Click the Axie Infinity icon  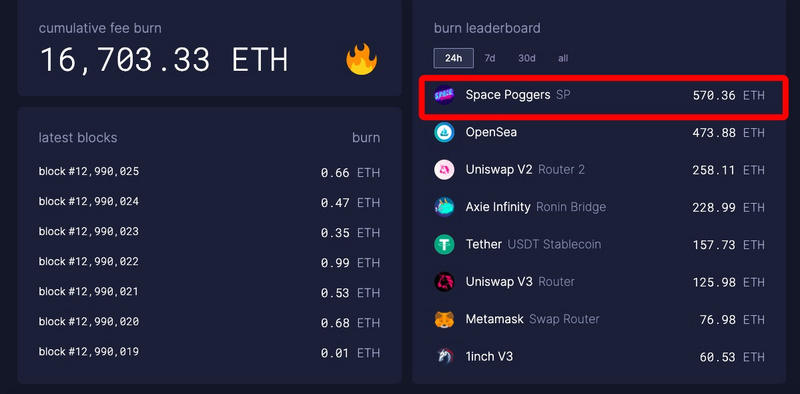[x=444, y=207]
